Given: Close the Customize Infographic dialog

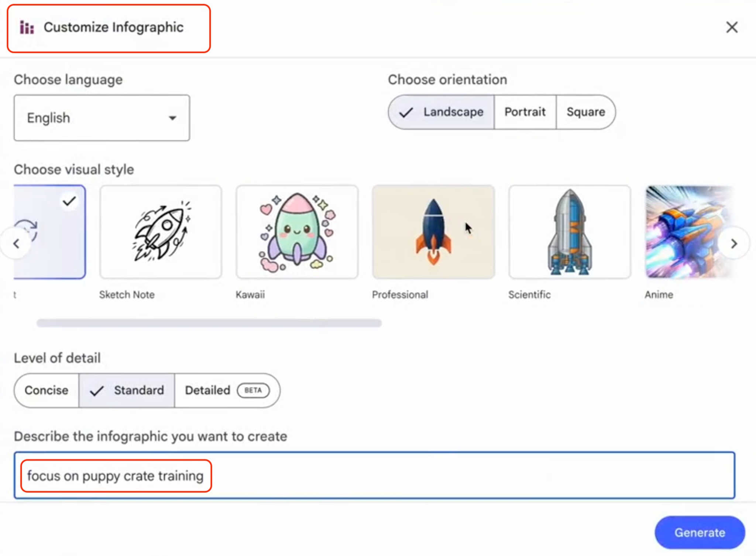Looking at the screenshot, I should pos(732,27).
